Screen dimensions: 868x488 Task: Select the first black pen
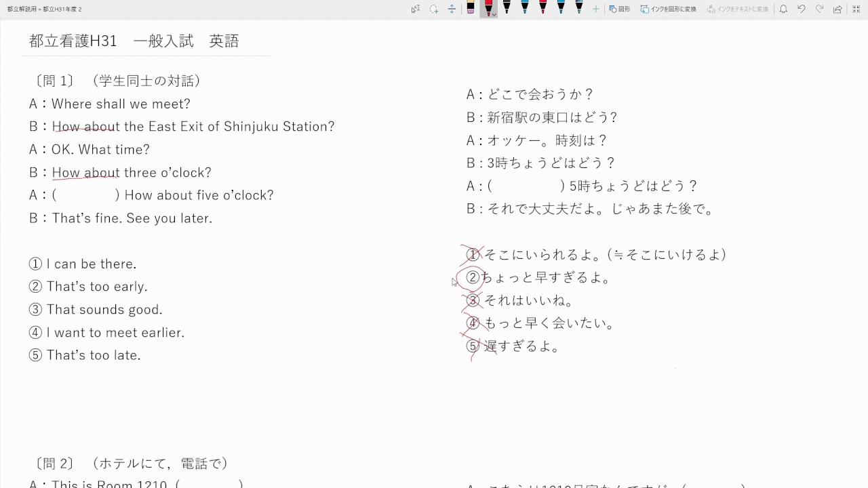coord(507,8)
